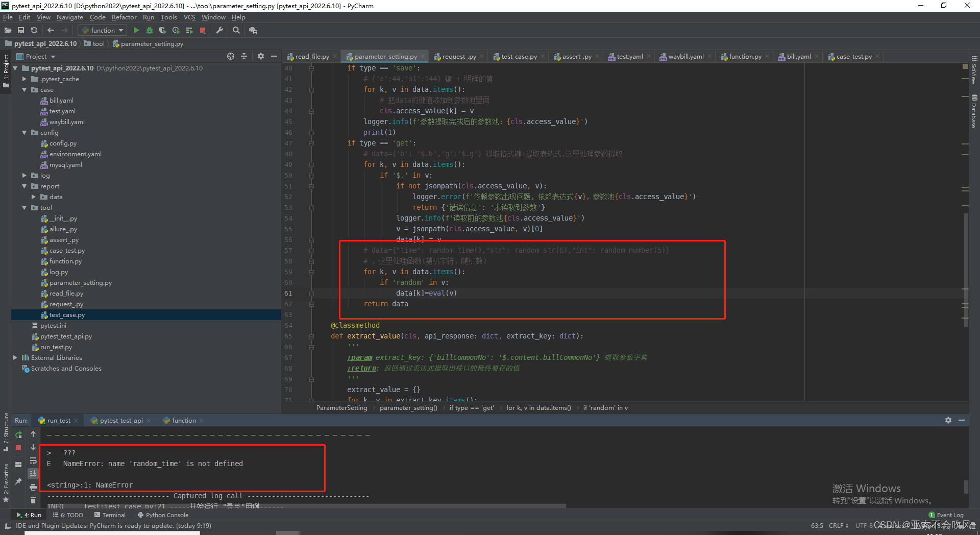The height and width of the screenshot is (535, 980).
Task: Select run_test.py in project tree
Action: (x=56, y=347)
